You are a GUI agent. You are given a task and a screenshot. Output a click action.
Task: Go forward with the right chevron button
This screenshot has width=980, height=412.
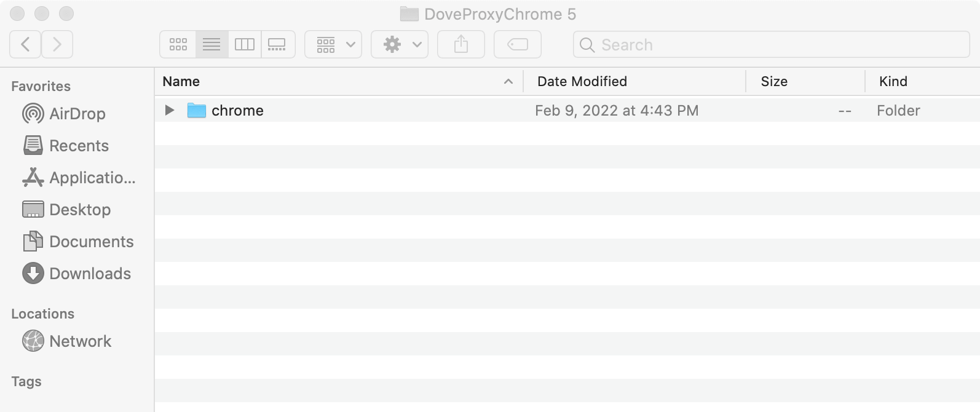coord(57,44)
